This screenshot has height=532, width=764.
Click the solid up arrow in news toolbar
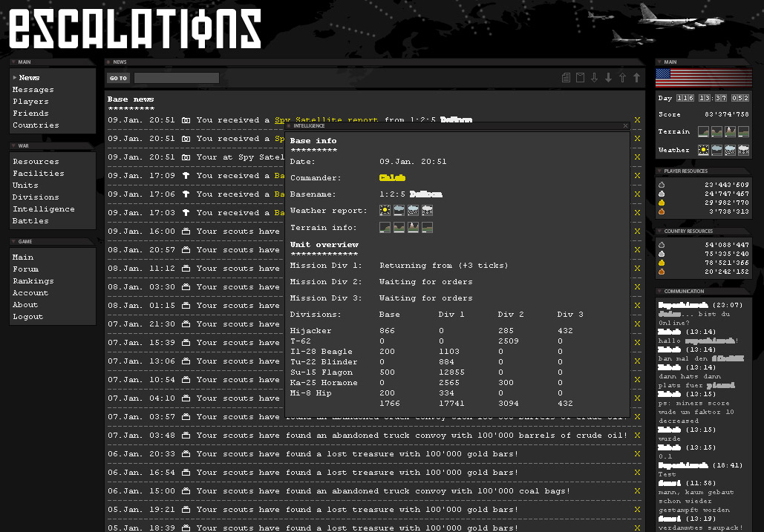[x=636, y=78]
